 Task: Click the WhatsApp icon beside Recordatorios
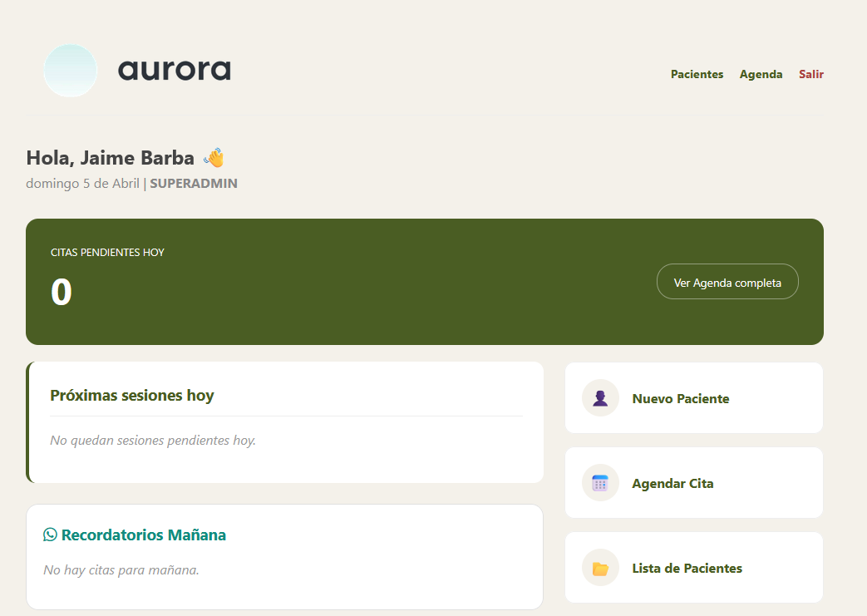[51, 535]
